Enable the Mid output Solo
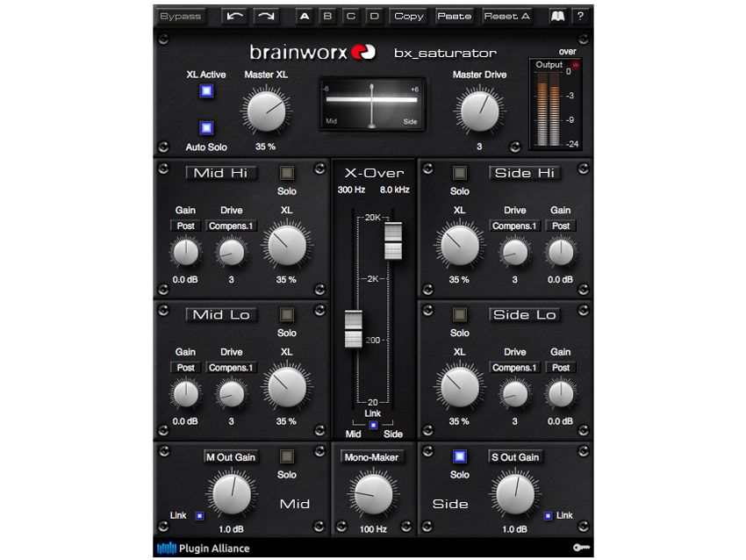The height and width of the screenshot is (560, 746). [x=286, y=456]
